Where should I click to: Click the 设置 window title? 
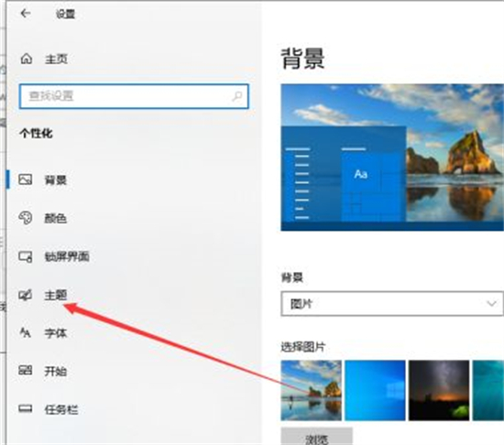pos(65,14)
